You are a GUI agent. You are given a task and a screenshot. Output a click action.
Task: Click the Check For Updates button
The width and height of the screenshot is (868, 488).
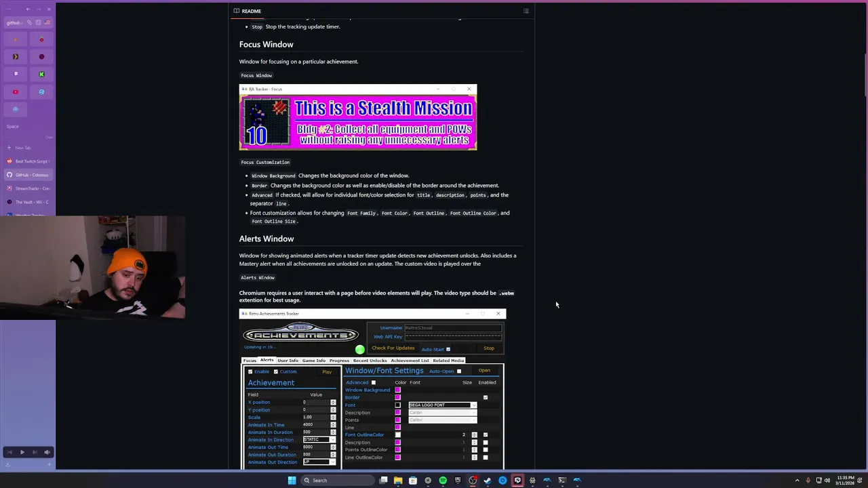pyautogui.click(x=393, y=348)
